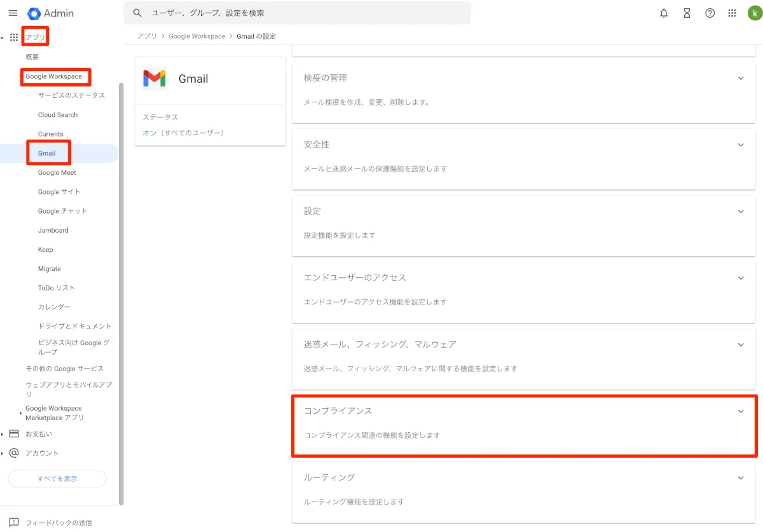Click the feedback icon at bottom
The height and width of the screenshot is (532, 763).
pos(14,522)
